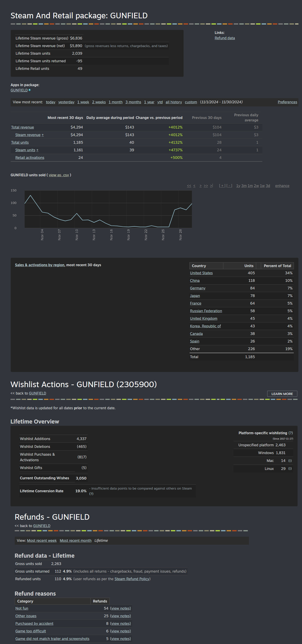Click the LEARN MORE button
Image resolution: width=302 pixels, height=644 pixels.
(282, 394)
